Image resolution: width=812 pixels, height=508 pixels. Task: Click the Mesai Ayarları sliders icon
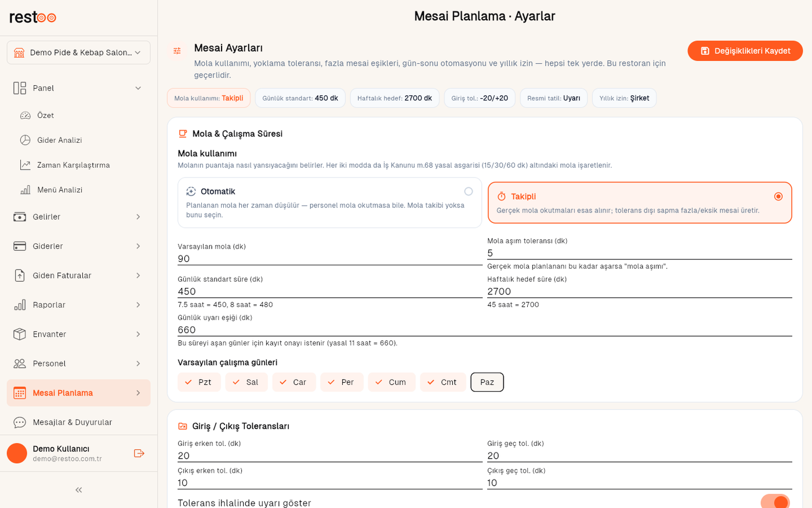(x=177, y=51)
